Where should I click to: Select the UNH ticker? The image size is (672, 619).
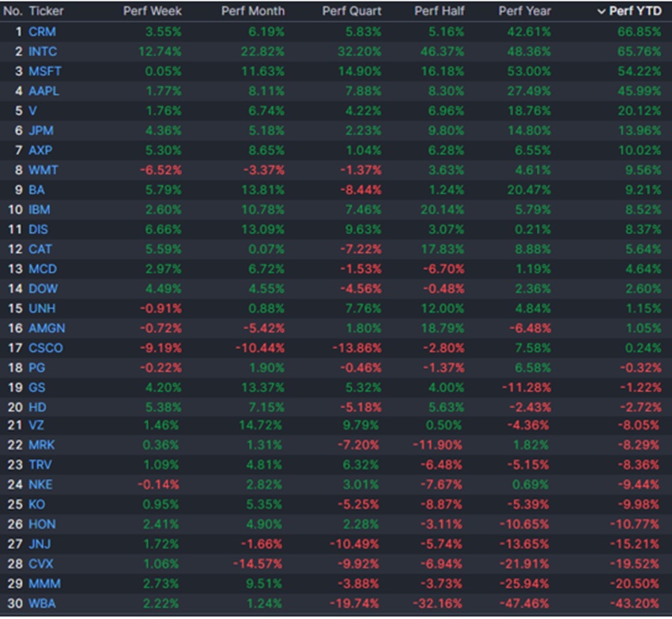click(x=42, y=308)
